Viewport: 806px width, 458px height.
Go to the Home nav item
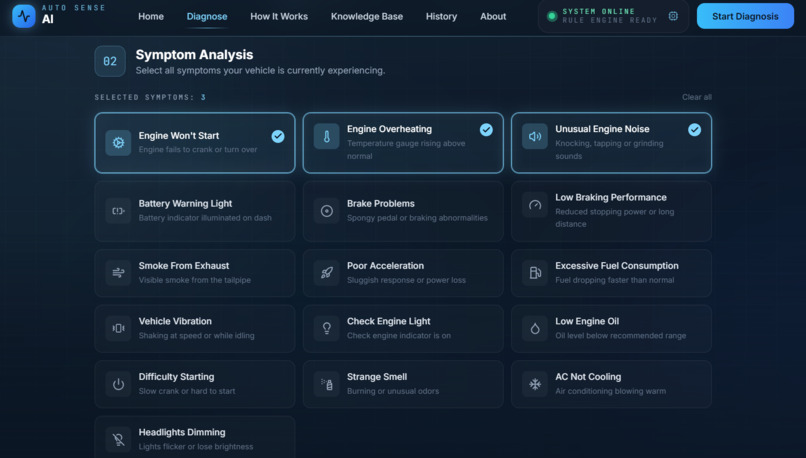tap(151, 16)
